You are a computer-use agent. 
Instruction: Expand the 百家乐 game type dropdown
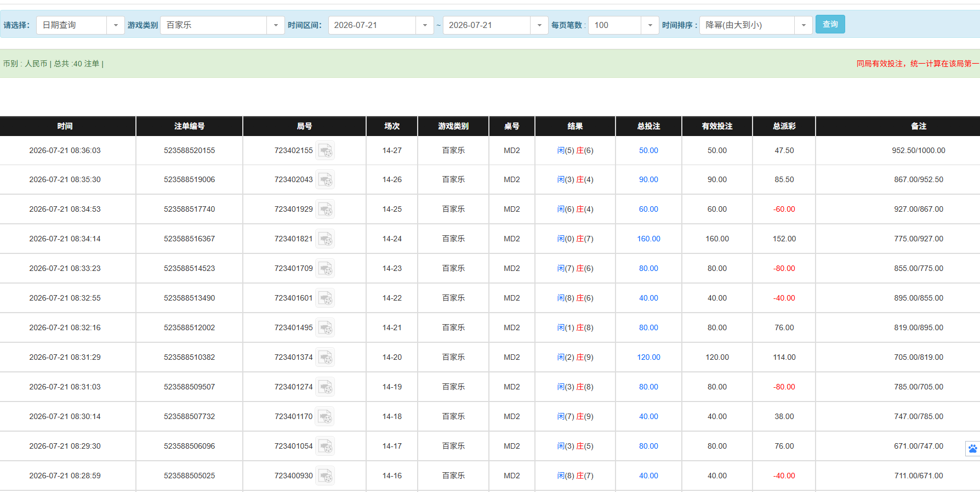click(x=276, y=25)
